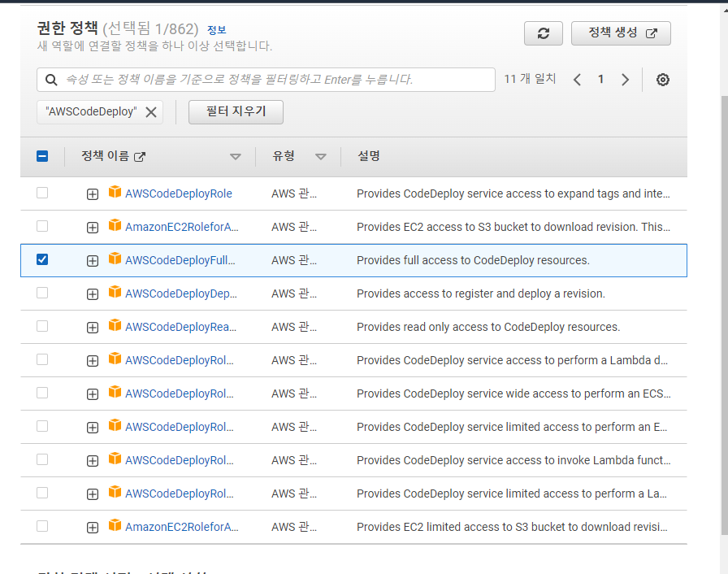728x574 pixels.
Task: Check box for EC2 access to S3 bucket policy
Action: pos(42,226)
